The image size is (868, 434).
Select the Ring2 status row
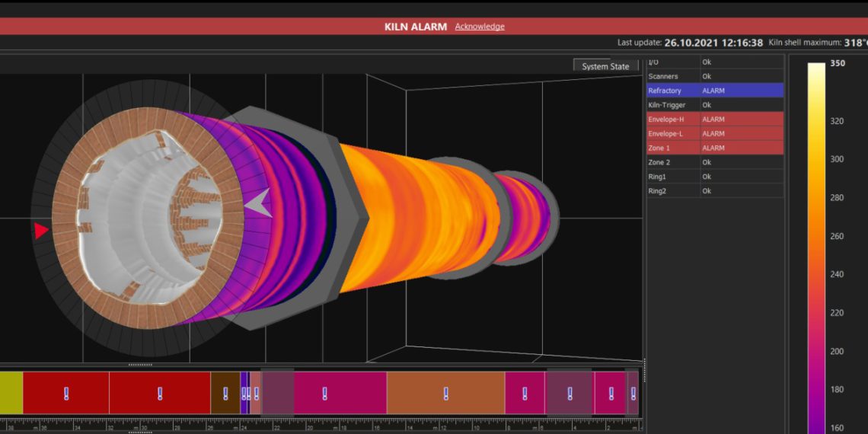[714, 191]
